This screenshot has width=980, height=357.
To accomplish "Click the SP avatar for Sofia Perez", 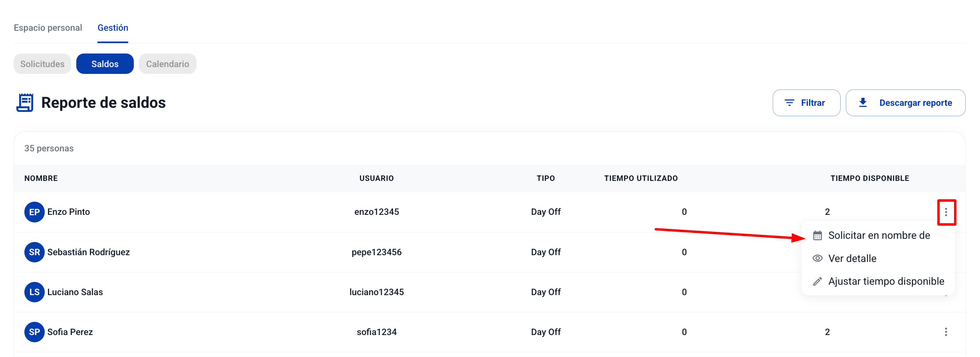I will point(34,332).
